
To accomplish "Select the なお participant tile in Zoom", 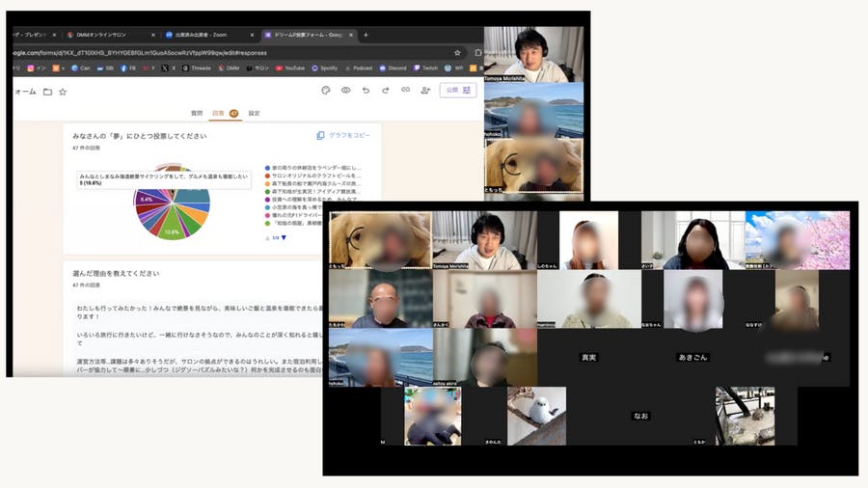I will [x=640, y=416].
